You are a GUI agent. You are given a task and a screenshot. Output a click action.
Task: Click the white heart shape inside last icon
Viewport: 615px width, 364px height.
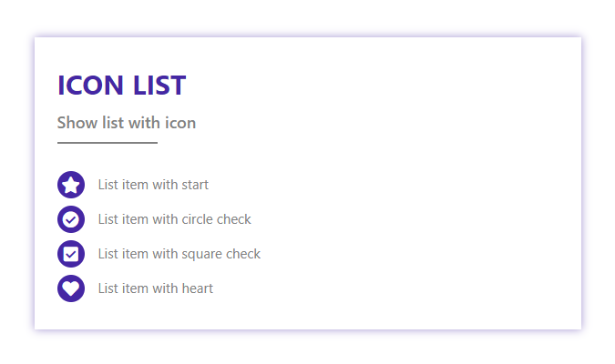[71, 289]
